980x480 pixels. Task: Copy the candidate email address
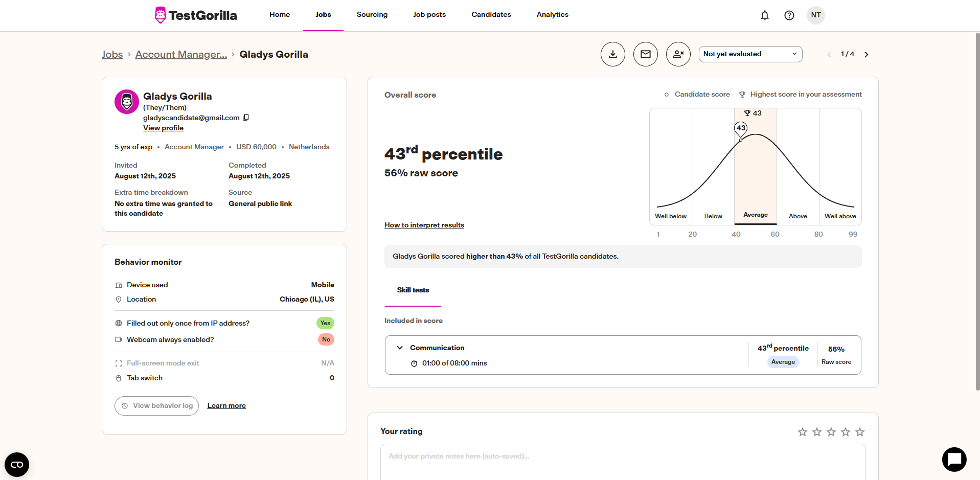(x=246, y=118)
